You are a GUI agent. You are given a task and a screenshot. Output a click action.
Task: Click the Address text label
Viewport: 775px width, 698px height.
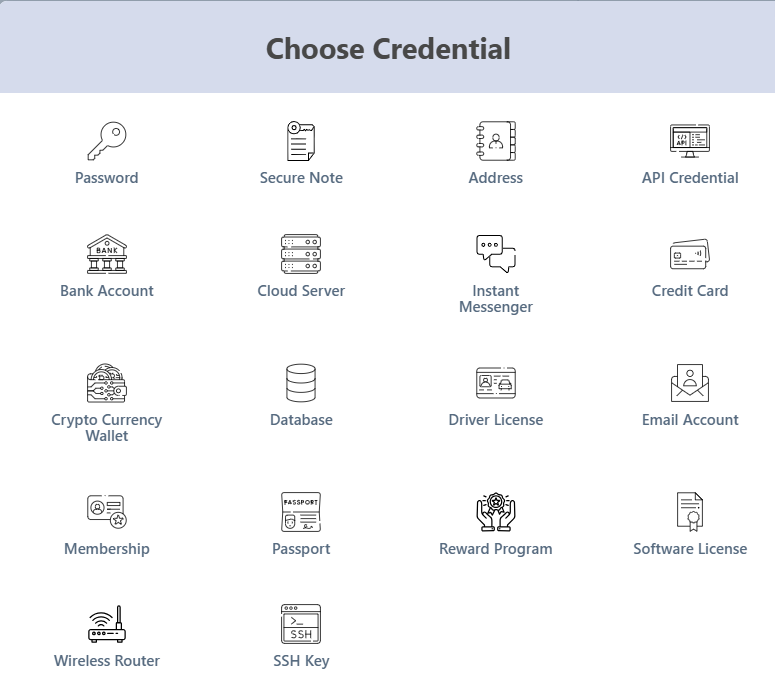(x=496, y=178)
